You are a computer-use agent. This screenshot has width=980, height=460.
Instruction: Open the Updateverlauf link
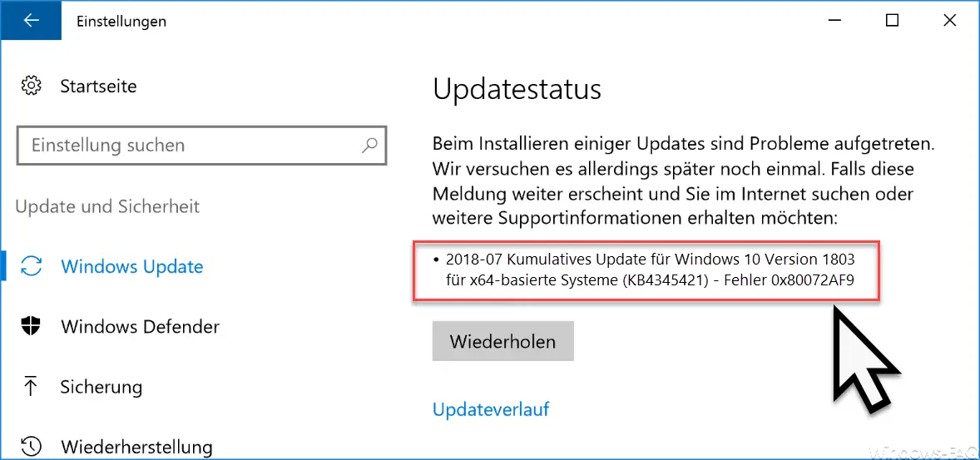[491, 409]
